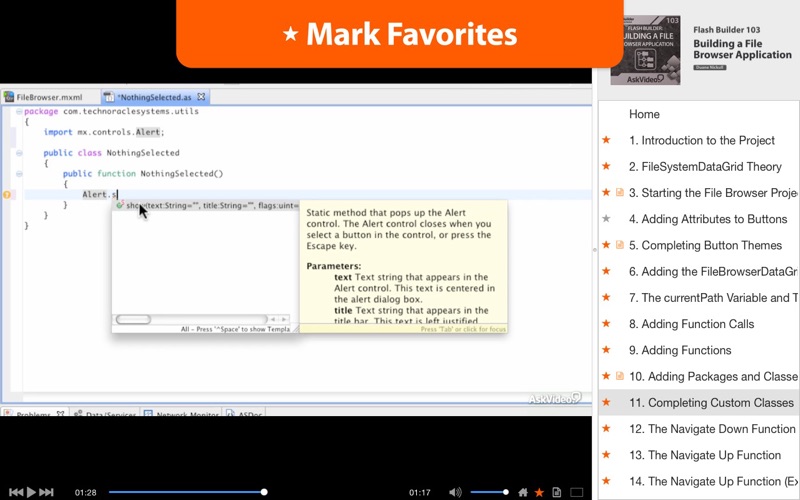Go to the previous video track

pos(16,492)
